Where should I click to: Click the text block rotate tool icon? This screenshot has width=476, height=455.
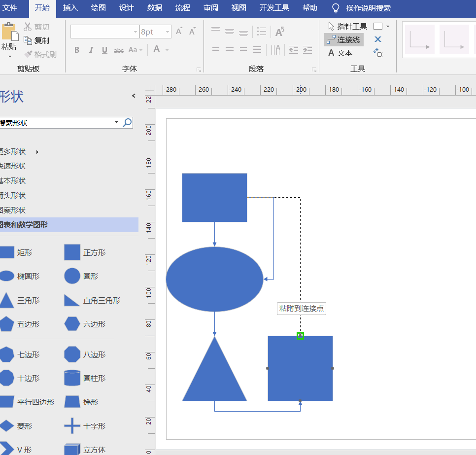[378, 53]
